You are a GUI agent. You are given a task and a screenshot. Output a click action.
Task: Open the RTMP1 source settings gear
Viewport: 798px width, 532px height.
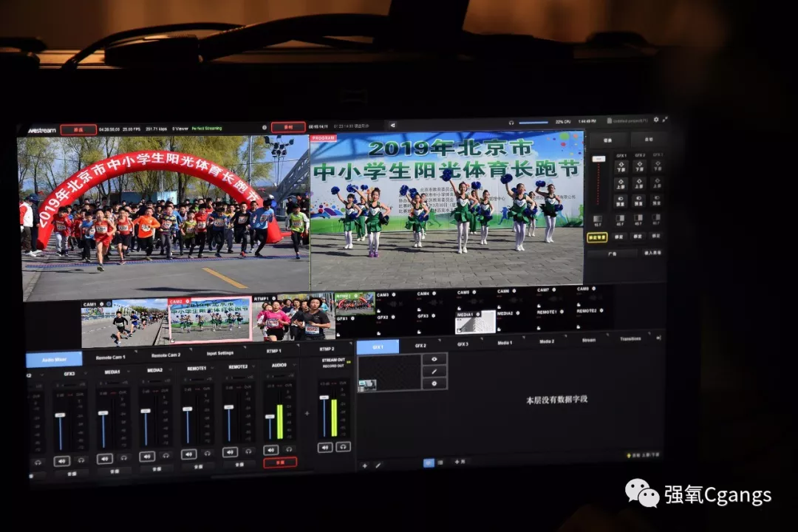click(x=274, y=299)
